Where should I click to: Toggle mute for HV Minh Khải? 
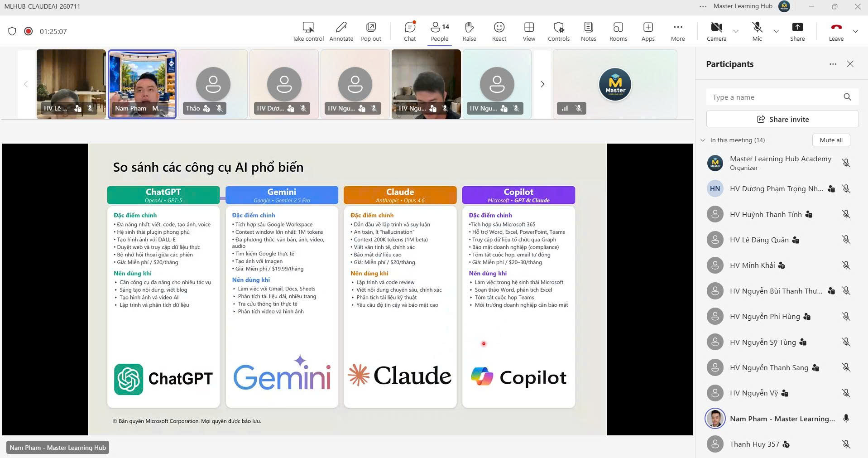846,265
